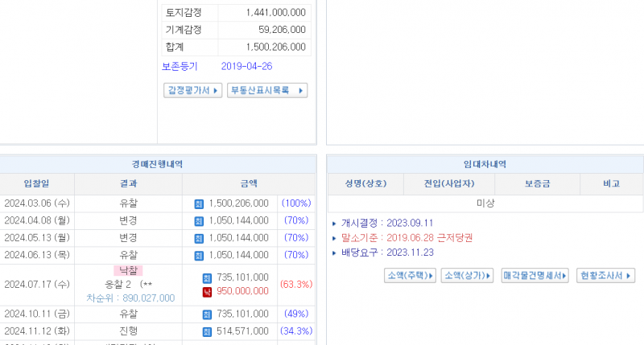Click the 보존등기 link
Screen dimensions: 644x345
click(x=180, y=67)
